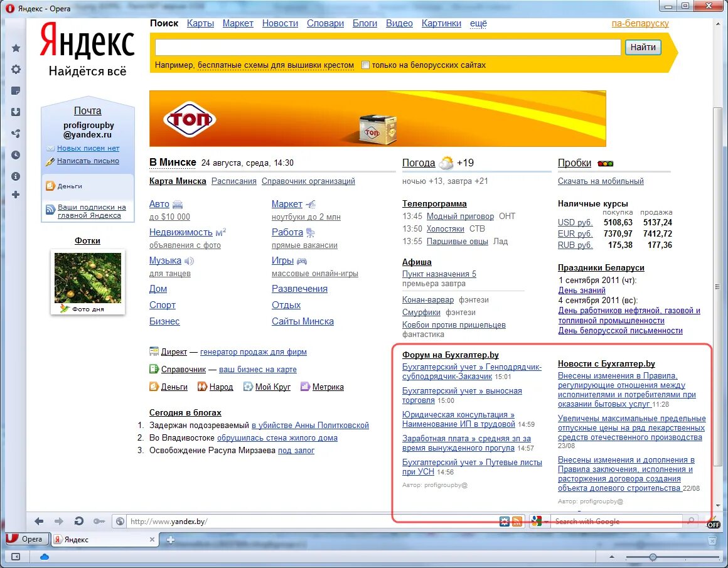Screen dimensions: 728x568
Task: Open the Info panel in sidebar
Action: point(16,176)
